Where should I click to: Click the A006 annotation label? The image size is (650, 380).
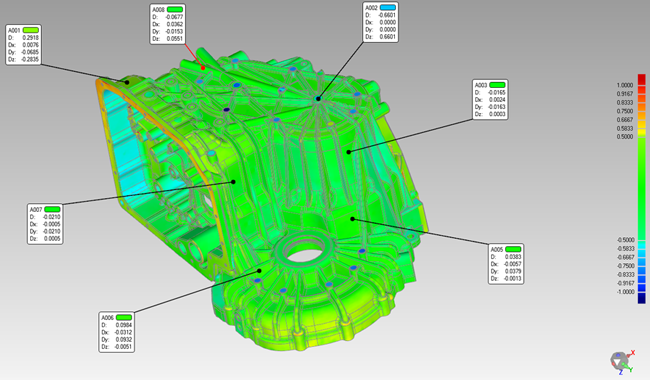point(116,332)
